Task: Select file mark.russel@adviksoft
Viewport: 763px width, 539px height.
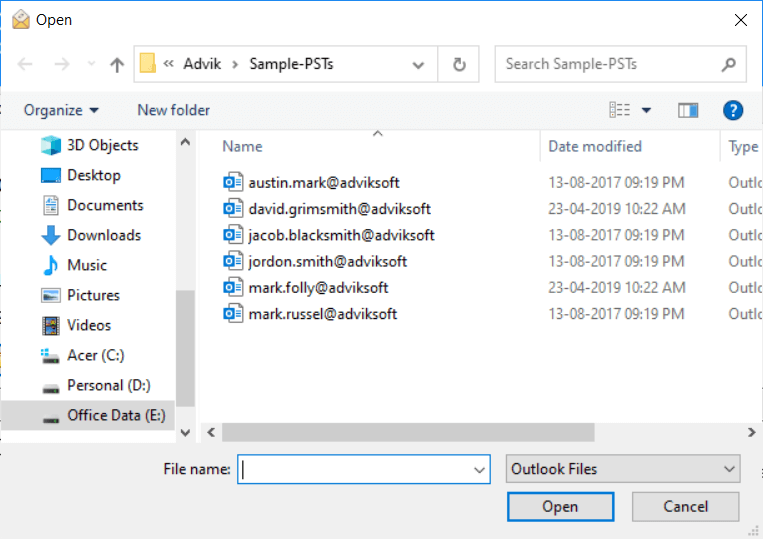Action: point(323,314)
